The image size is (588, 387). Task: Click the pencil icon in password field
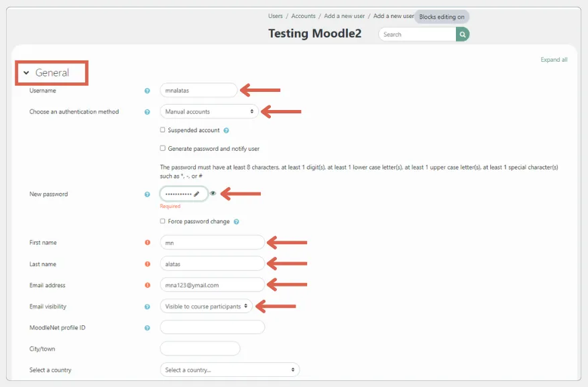pyautogui.click(x=196, y=194)
